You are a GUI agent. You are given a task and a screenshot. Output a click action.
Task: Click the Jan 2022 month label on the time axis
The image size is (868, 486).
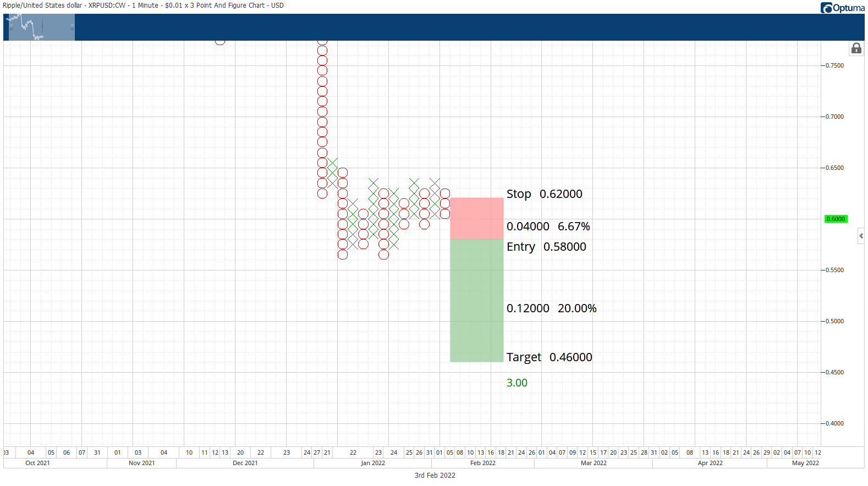pyautogui.click(x=372, y=463)
